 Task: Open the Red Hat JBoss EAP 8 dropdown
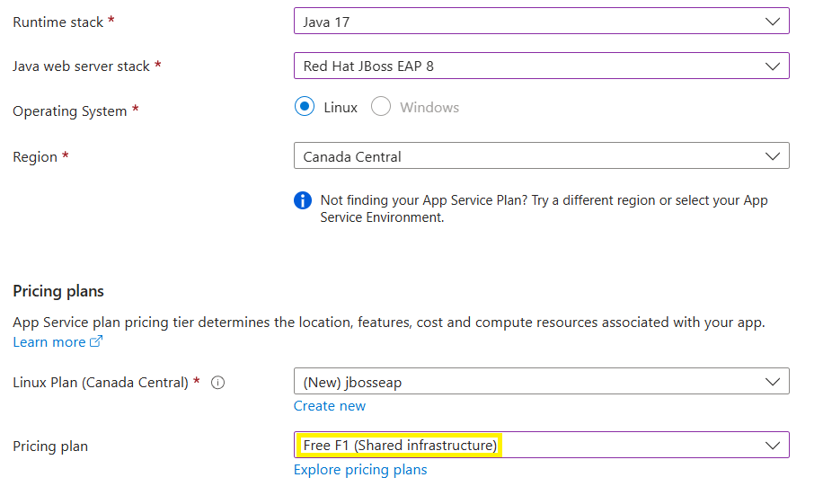(x=541, y=66)
